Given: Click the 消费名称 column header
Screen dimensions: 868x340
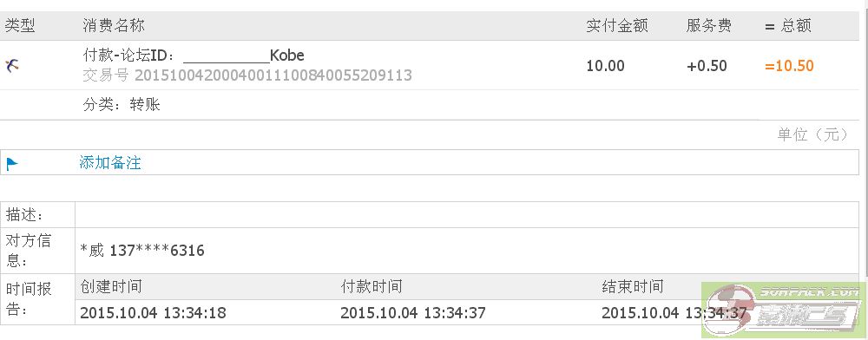Looking at the screenshot, I should tap(114, 25).
